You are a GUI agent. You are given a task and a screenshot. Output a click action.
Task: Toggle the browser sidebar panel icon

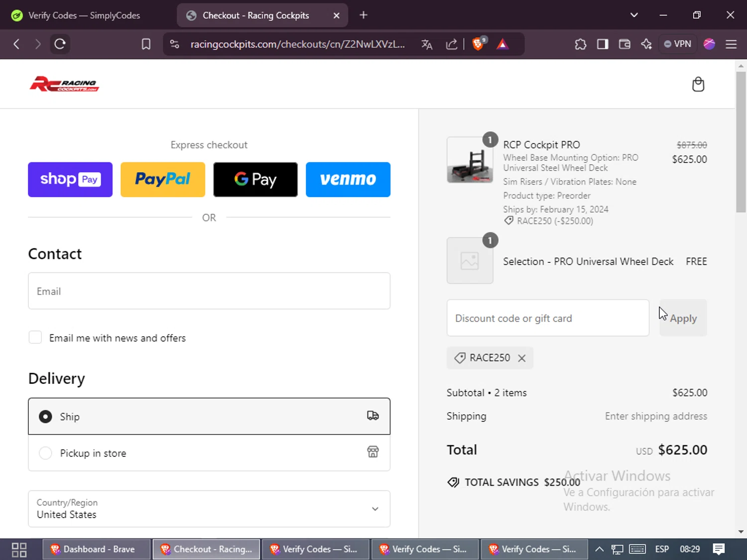[x=603, y=44]
